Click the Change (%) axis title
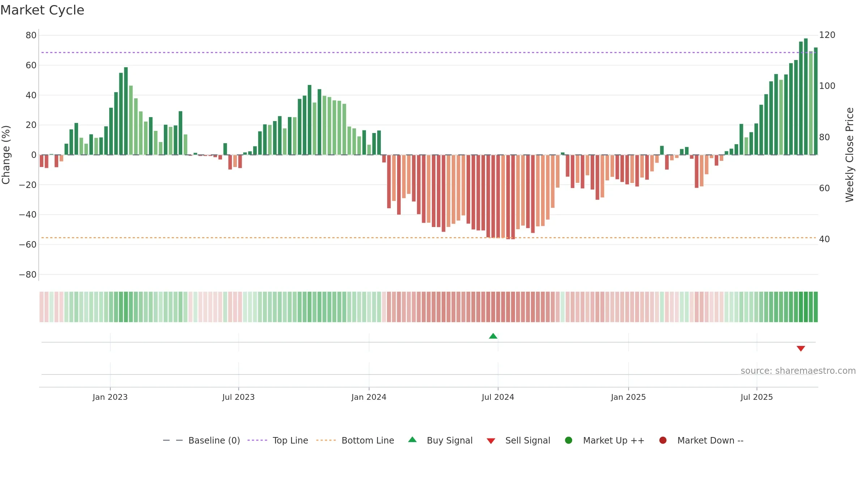The image size is (868, 488). coord(6,155)
